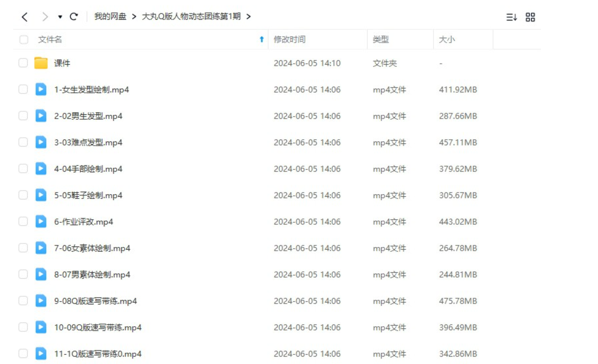Open 大丸Q版人物动态团练第1期 breadcrumb
The width and height of the screenshot is (598, 364).
[x=191, y=17]
